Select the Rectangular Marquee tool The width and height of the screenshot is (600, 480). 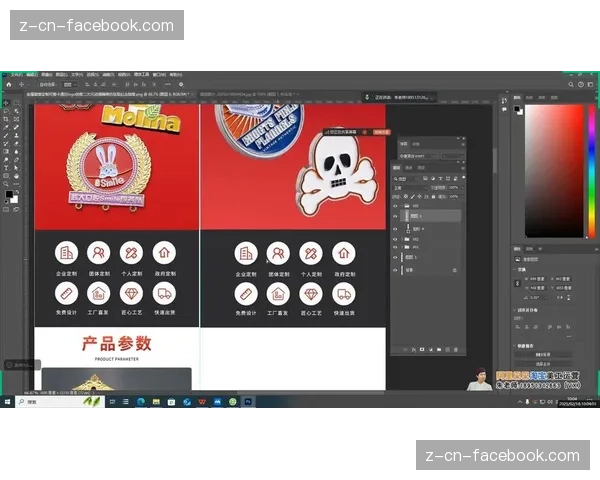(16, 103)
